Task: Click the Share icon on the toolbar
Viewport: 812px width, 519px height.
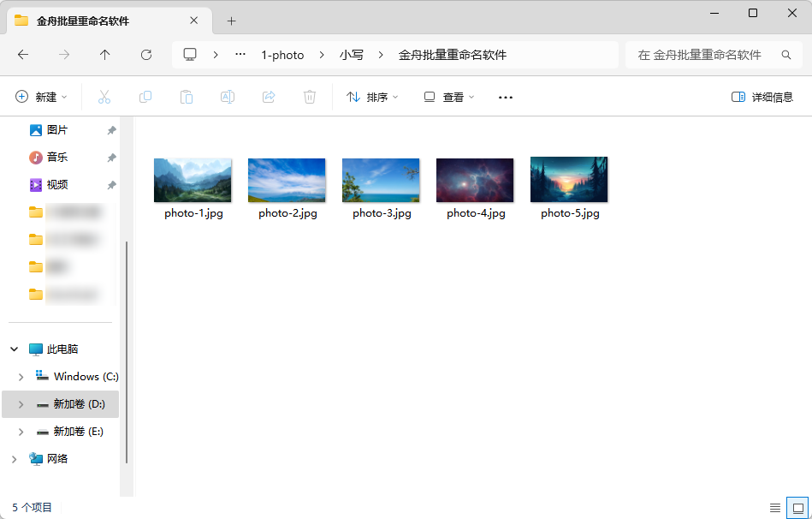Action: pyautogui.click(x=268, y=97)
